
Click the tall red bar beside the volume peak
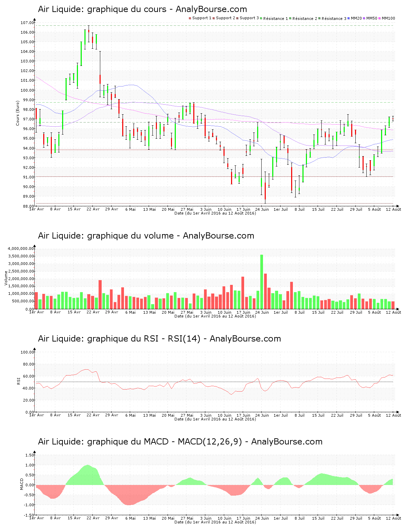265,291
